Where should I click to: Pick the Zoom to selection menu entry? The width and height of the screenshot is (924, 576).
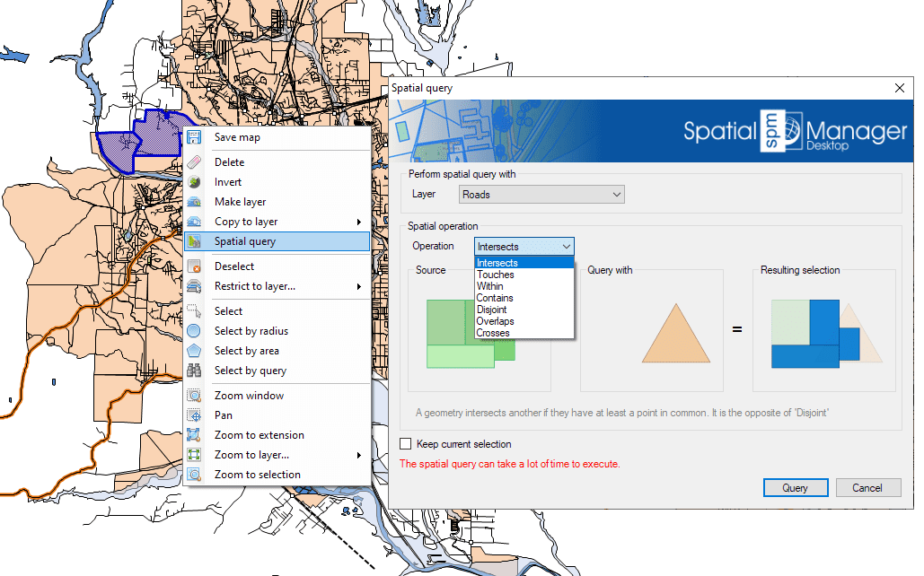(x=257, y=475)
